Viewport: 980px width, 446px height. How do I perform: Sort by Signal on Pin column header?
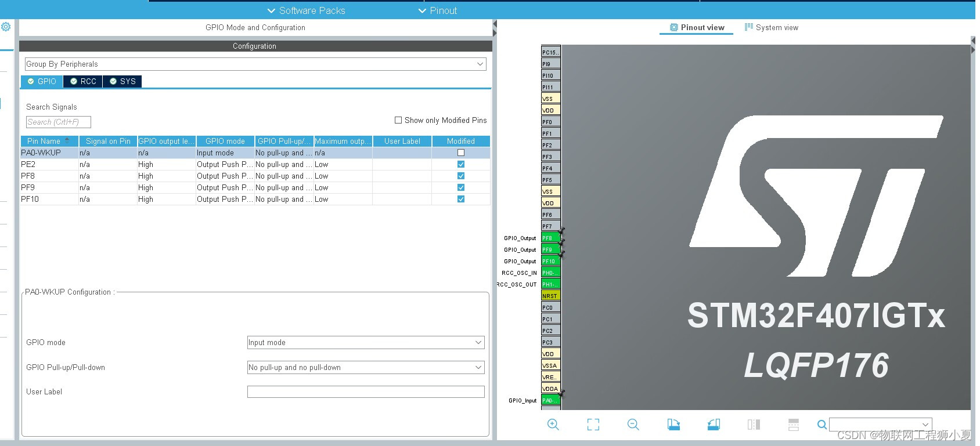click(x=108, y=141)
